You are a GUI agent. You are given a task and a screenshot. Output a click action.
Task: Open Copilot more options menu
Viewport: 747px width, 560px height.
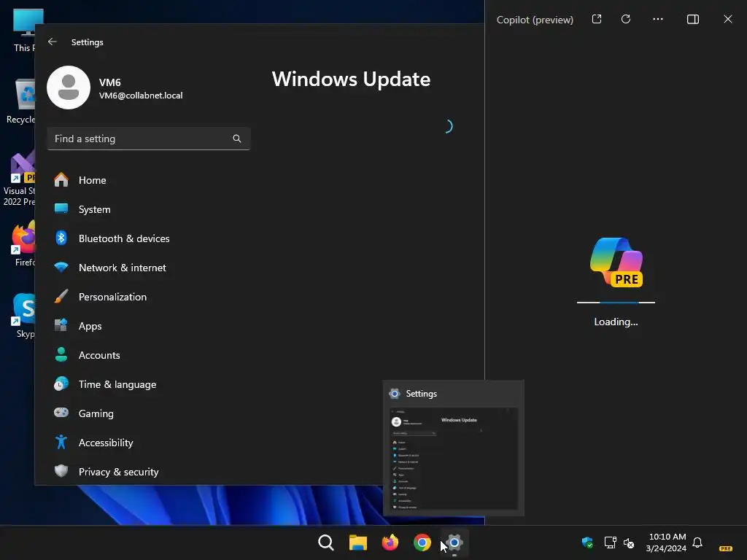coord(658,19)
